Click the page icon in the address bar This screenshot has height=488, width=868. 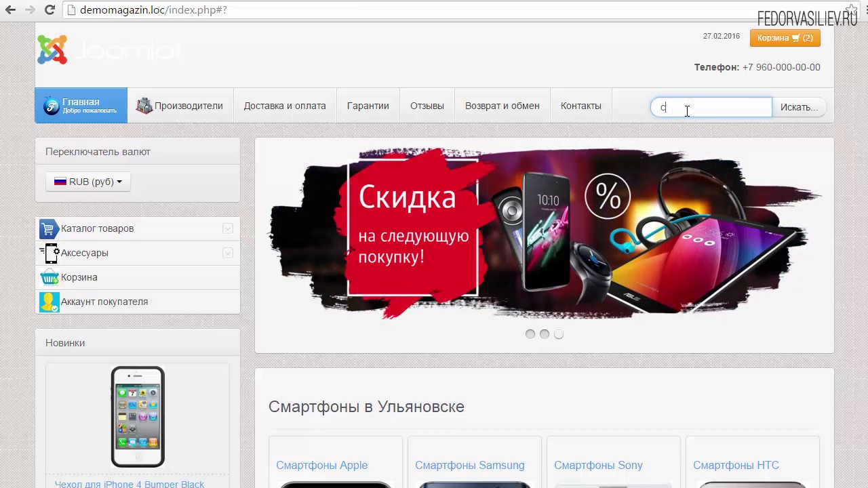(x=71, y=10)
